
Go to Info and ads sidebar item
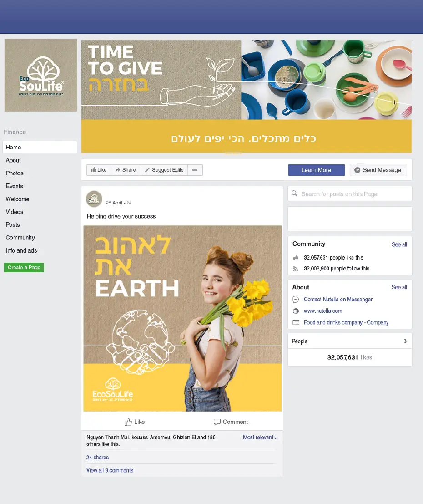21,251
